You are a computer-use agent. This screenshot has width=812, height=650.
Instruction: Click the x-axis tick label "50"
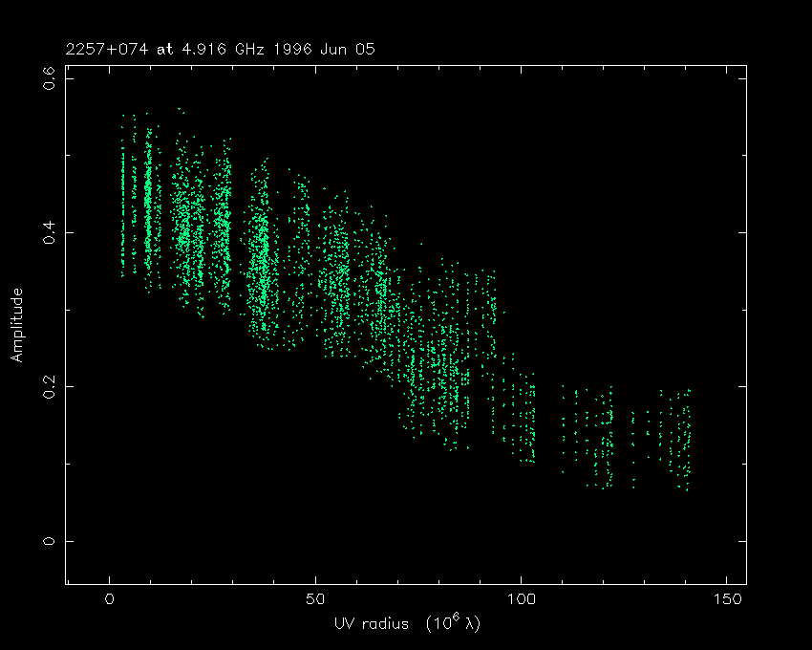pyautogui.click(x=315, y=601)
